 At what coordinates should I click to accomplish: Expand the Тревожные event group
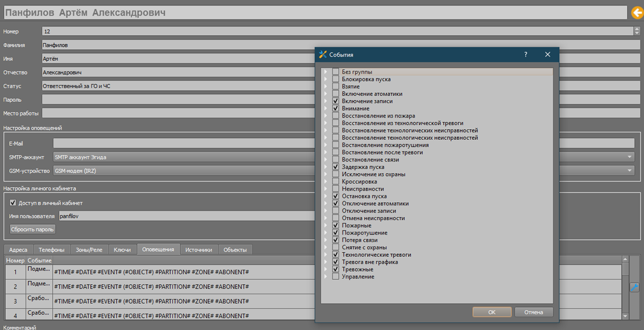coord(326,269)
